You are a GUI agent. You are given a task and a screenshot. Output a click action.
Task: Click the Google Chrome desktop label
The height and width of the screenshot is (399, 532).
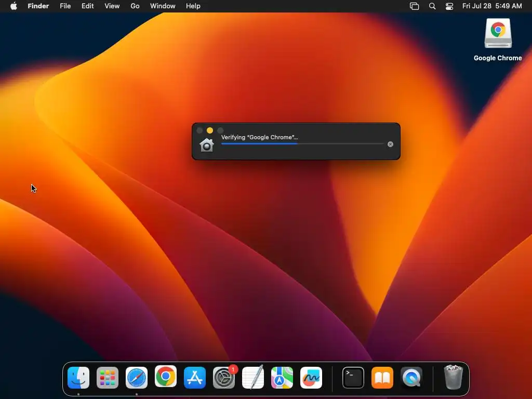pyautogui.click(x=498, y=58)
